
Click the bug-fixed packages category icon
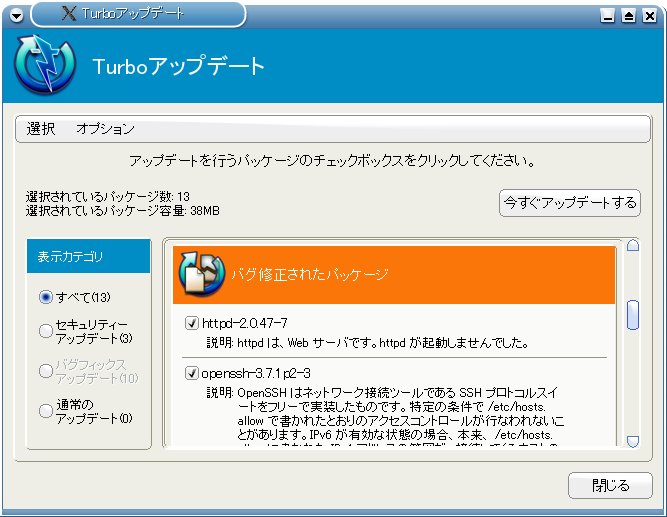point(202,274)
